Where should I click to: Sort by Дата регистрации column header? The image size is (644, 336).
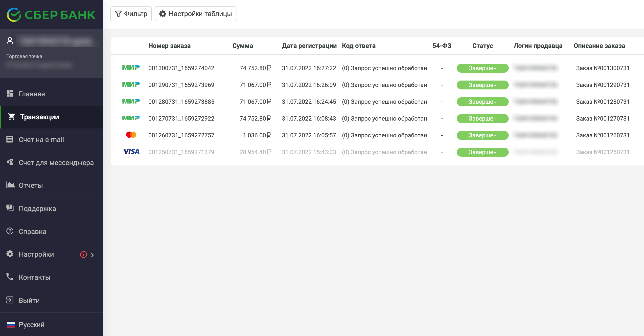[309, 46]
